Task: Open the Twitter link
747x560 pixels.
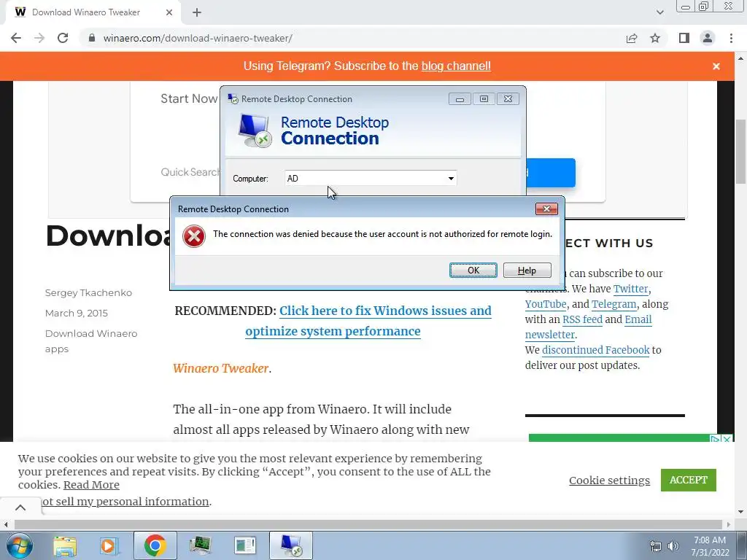Action: click(631, 289)
